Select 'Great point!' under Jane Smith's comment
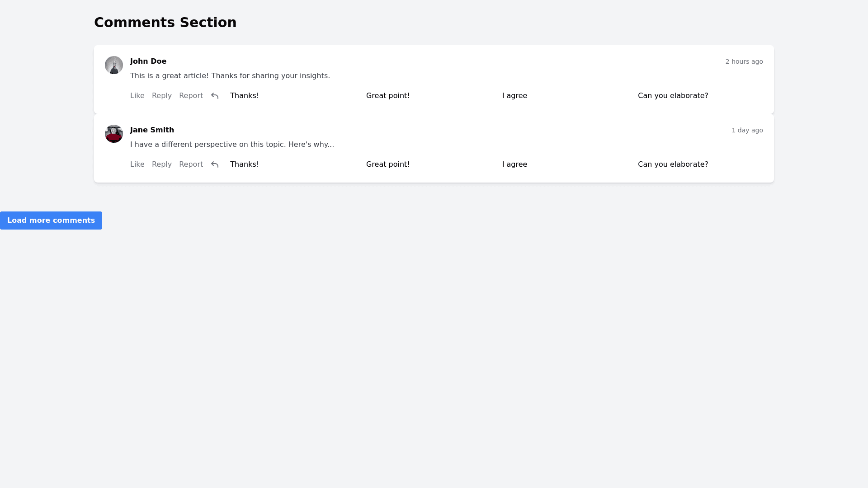This screenshot has width=868, height=488. tap(388, 164)
